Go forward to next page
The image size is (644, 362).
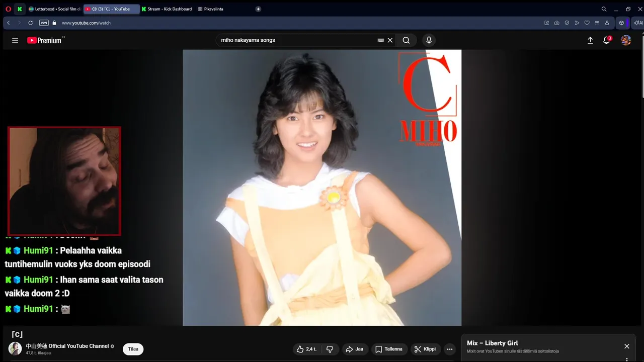pos(19,23)
